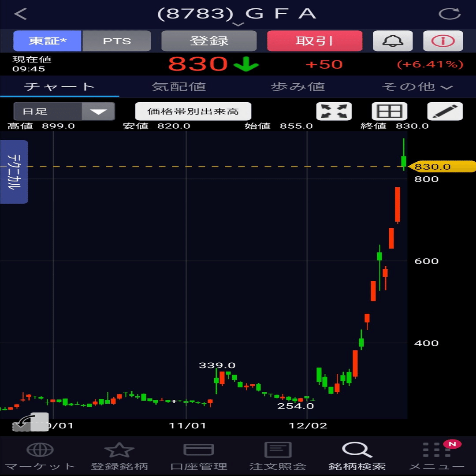
Task: Open the テクニカル side panel
Action: pyautogui.click(x=14, y=172)
